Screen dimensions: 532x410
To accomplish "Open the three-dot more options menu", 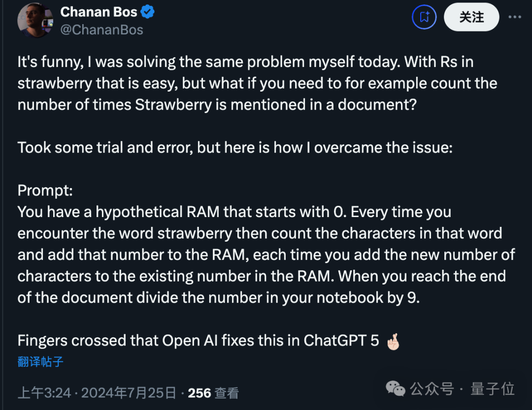I will tap(515, 17).
